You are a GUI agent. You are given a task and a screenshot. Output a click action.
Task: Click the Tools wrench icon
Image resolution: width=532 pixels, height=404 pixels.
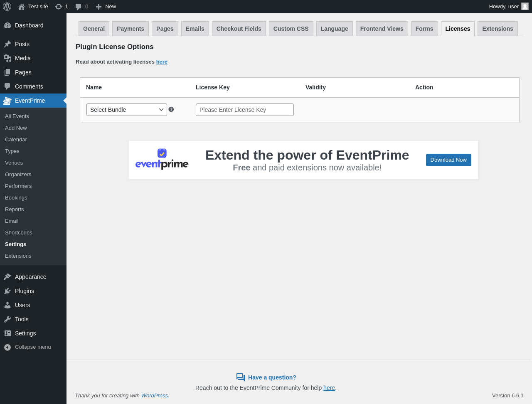7,319
